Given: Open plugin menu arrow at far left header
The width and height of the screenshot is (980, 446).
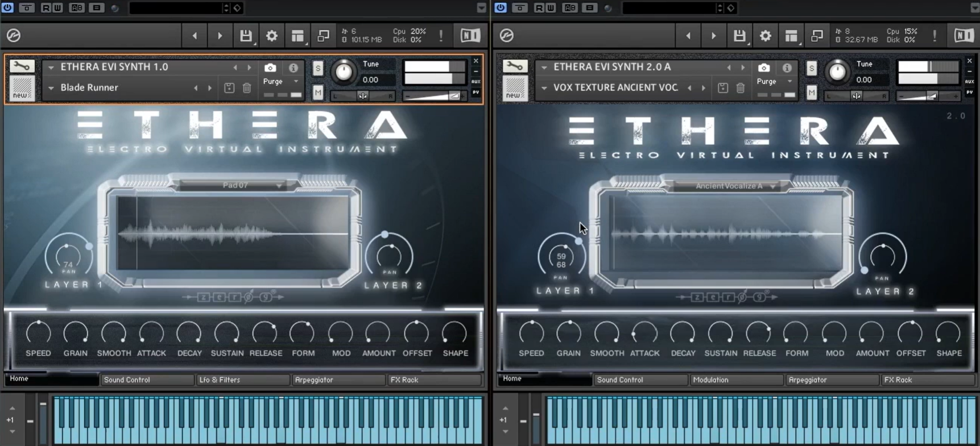Looking at the screenshot, I should point(481,8).
